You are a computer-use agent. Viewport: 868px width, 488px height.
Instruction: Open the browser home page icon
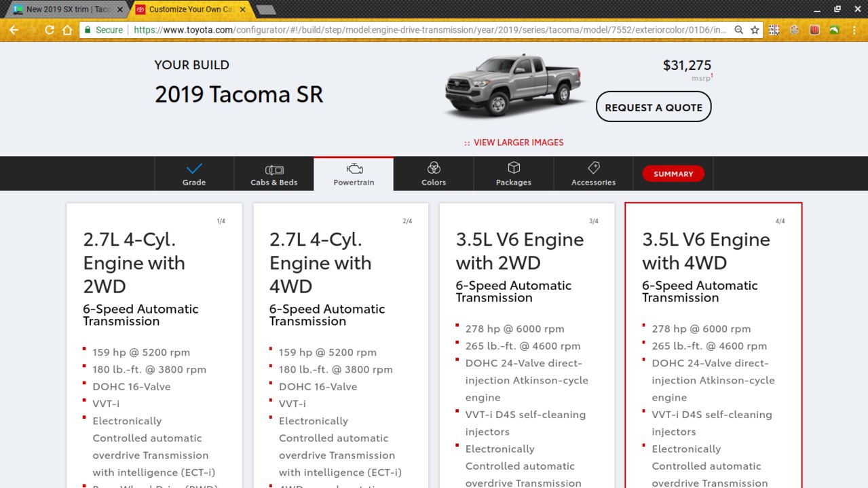[67, 30]
